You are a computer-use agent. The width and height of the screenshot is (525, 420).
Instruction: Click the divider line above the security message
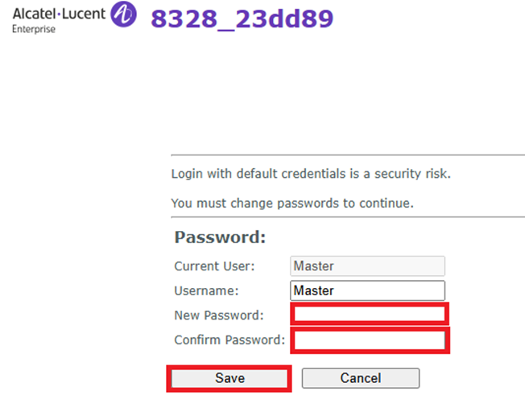(x=347, y=154)
